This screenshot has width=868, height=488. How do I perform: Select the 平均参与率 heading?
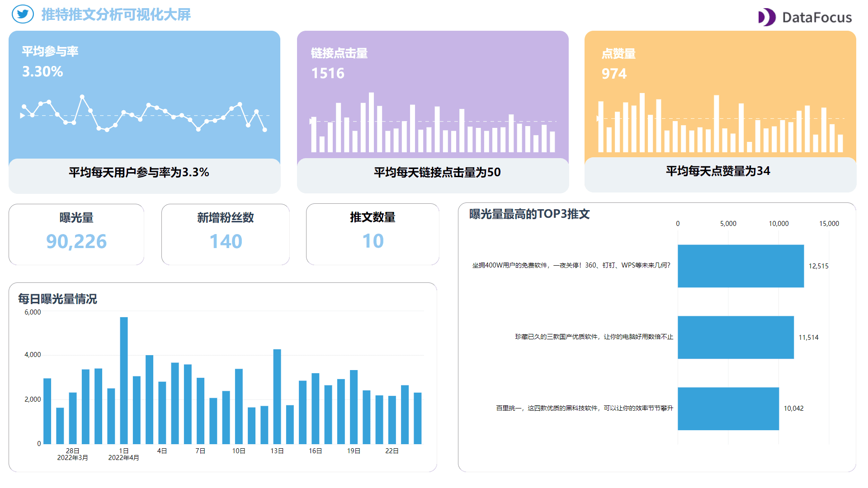50,51
